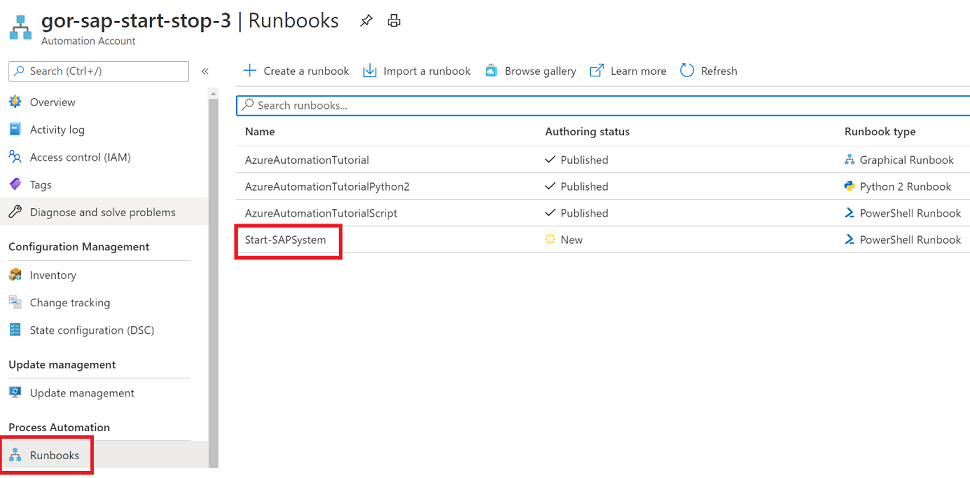970x478 pixels.
Task: Click the Diagnose and solve problems wrench icon
Action: (15, 212)
